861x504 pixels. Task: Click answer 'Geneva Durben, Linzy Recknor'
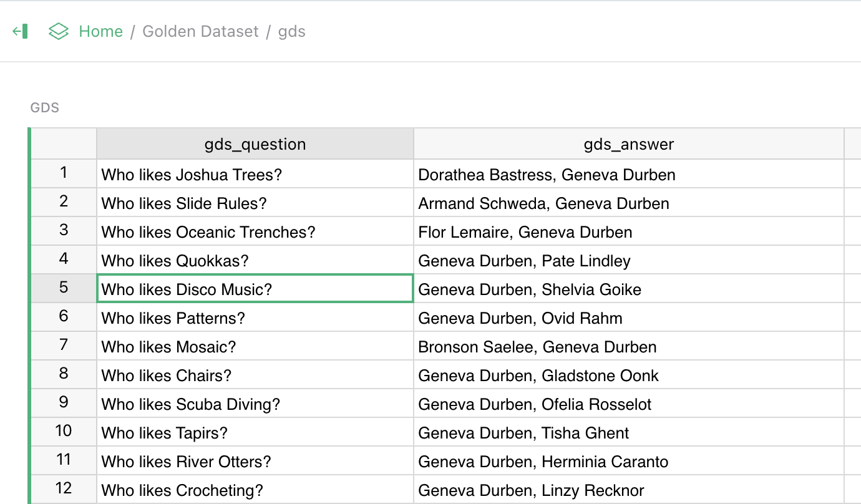pyautogui.click(x=628, y=490)
